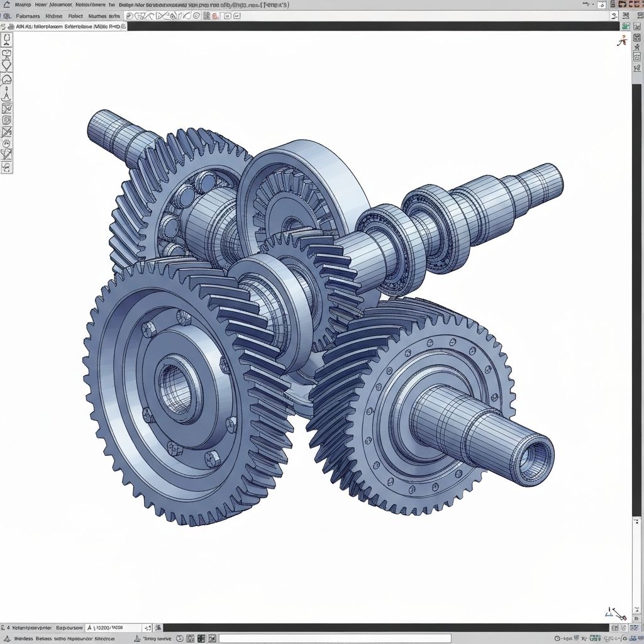Click the value field in the bottom-left bar

pos(113,628)
